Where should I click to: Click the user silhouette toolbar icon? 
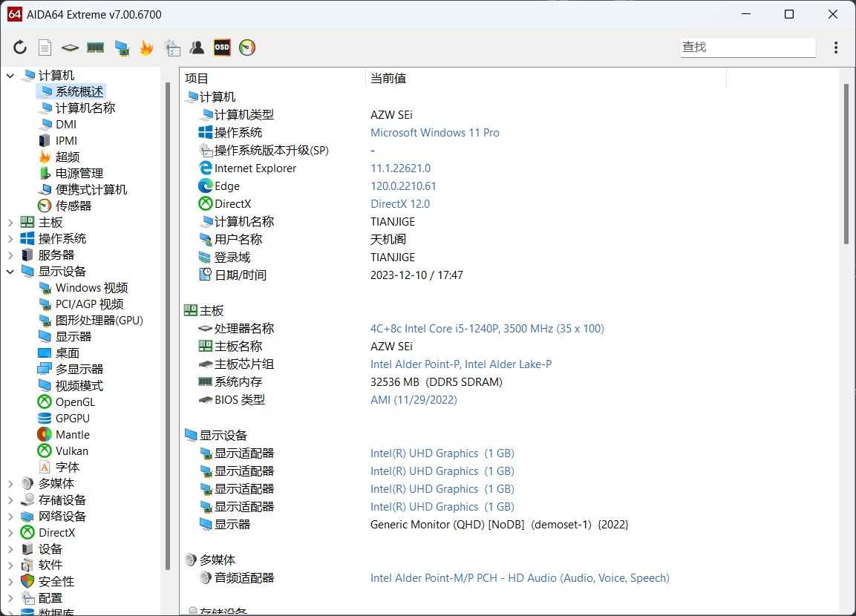(197, 48)
